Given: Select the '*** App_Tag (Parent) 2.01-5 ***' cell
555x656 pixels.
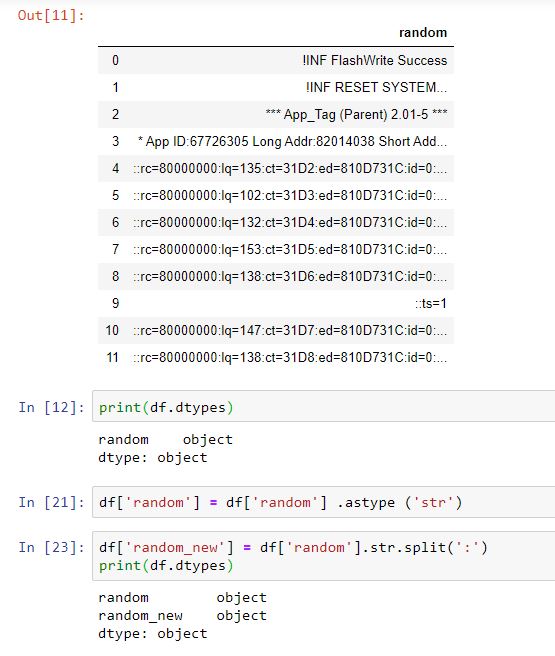Looking at the screenshot, I should [x=356, y=114].
